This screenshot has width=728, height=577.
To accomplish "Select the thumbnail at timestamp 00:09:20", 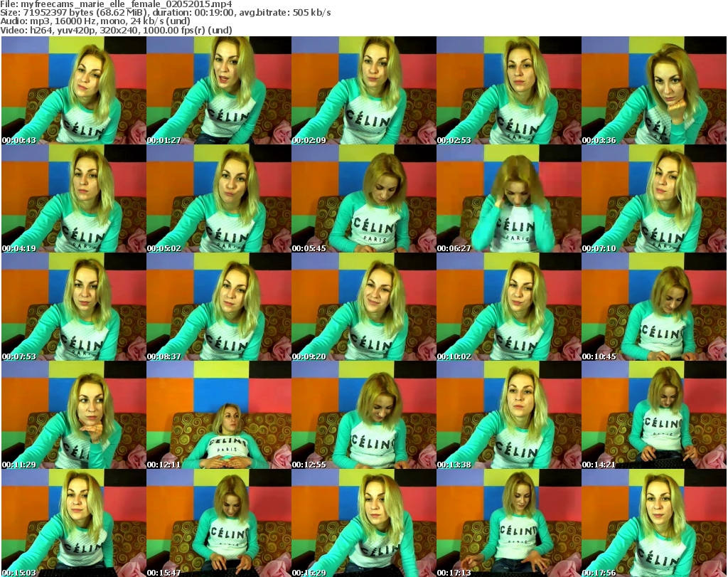I will 364,307.
